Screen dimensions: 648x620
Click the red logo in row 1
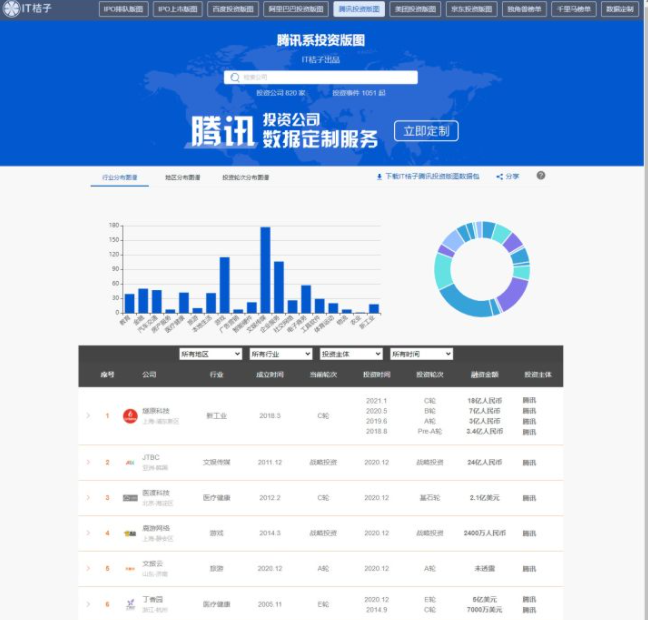pos(130,416)
